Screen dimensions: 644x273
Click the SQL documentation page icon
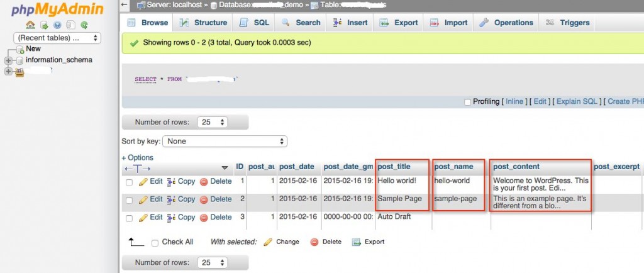70,25
